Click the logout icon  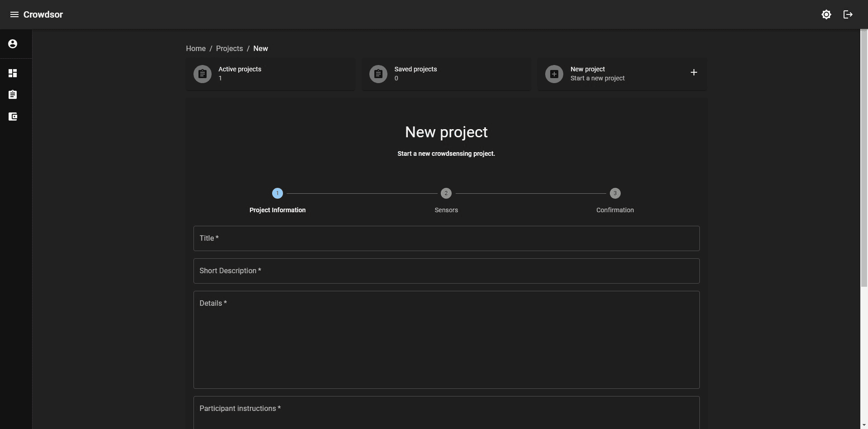[848, 14]
